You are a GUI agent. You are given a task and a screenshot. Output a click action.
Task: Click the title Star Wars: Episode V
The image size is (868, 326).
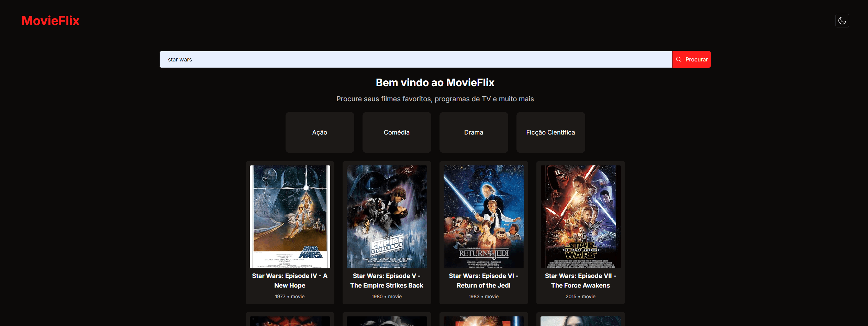(x=386, y=280)
